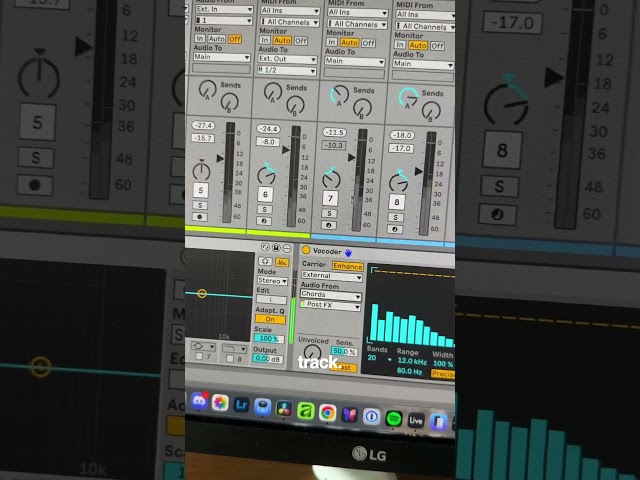Image resolution: width=640 pixels, height=480 pixels.
Task: Set track 7 monitor to Auto
Action: point(349,42)
